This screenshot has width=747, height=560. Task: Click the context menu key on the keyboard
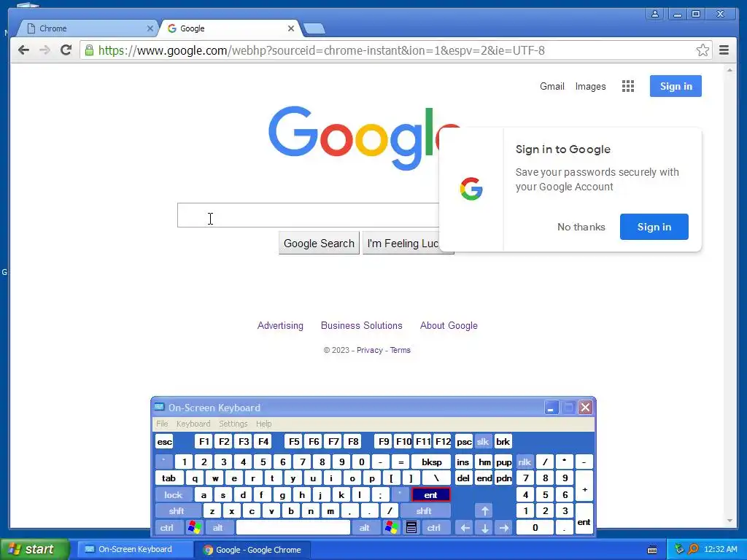(x=411, y=528)
